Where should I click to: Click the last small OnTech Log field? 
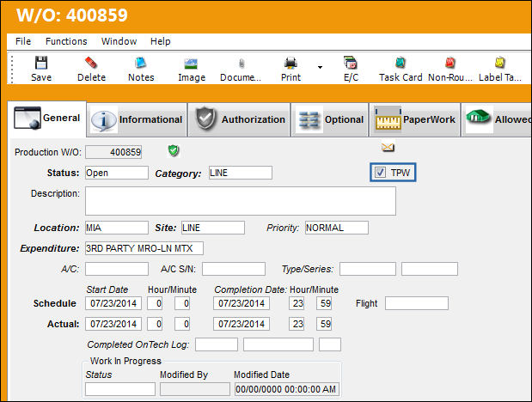click(330, 344)
